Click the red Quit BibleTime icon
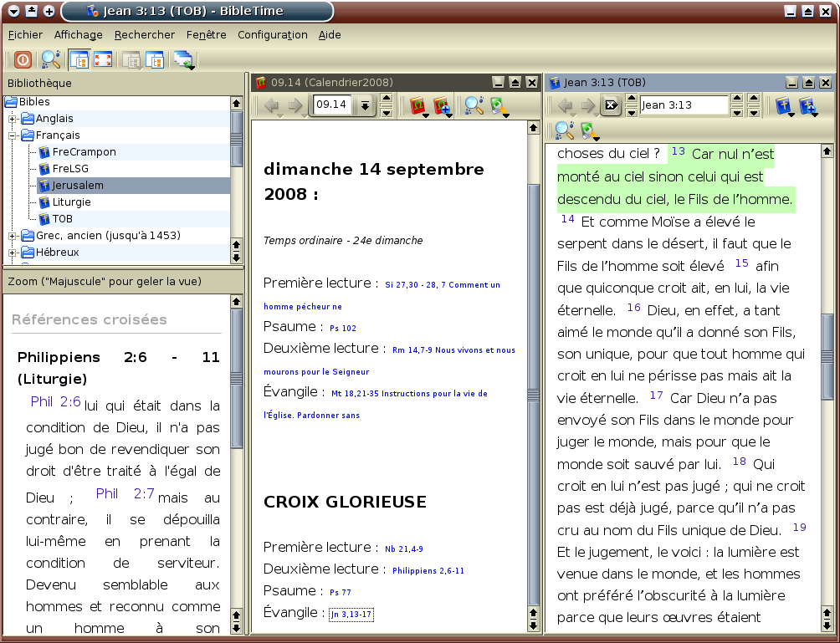840x643 pixels. click(x=23, y=59)
